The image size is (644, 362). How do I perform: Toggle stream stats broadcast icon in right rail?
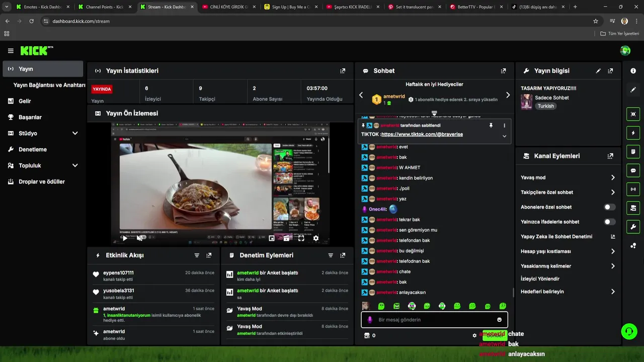click(633, 189)
